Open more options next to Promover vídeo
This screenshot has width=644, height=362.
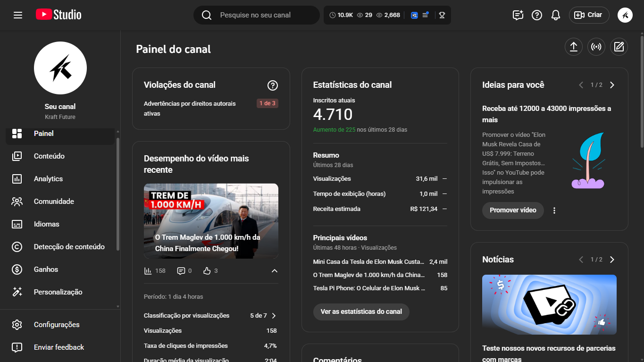tap(554, 210)
